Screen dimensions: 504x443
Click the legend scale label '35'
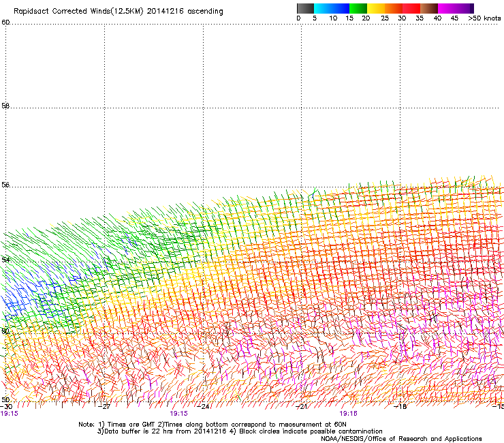420,18
